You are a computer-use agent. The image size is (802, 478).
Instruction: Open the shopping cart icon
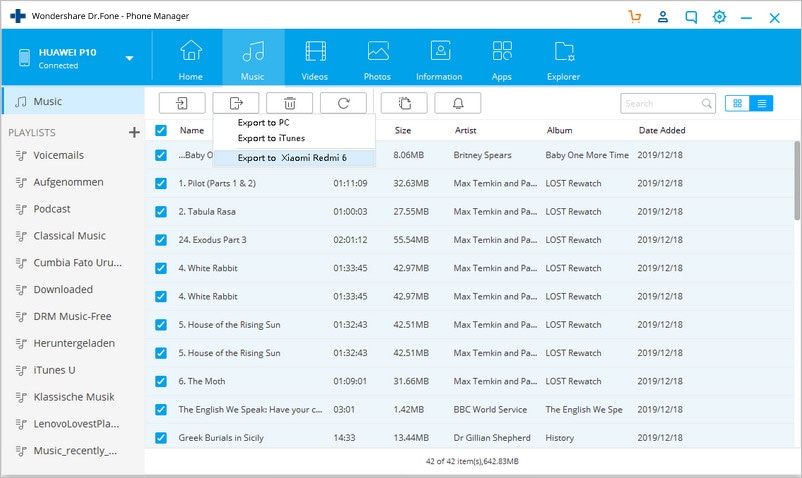(x=635, y=17)
